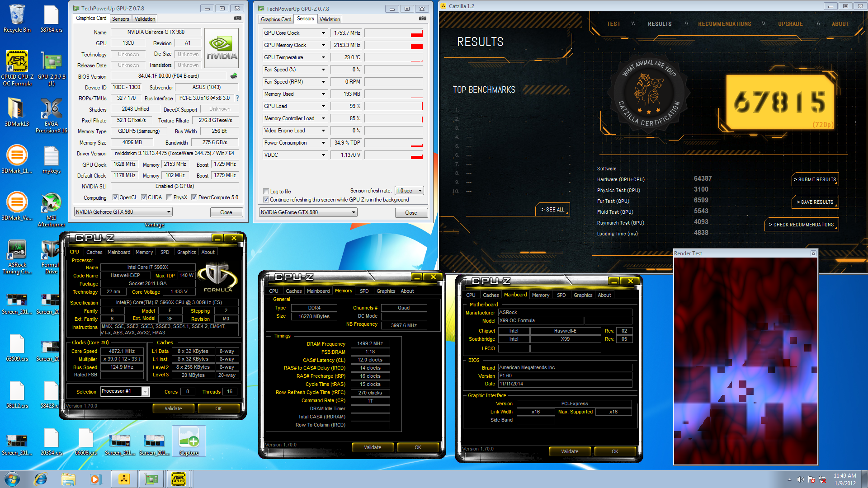Click the Render Test preview window

(x=745, y=361)
